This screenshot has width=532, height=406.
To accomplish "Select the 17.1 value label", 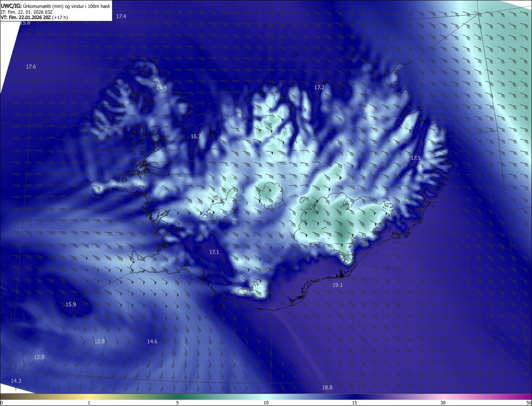I will (214, 252).
